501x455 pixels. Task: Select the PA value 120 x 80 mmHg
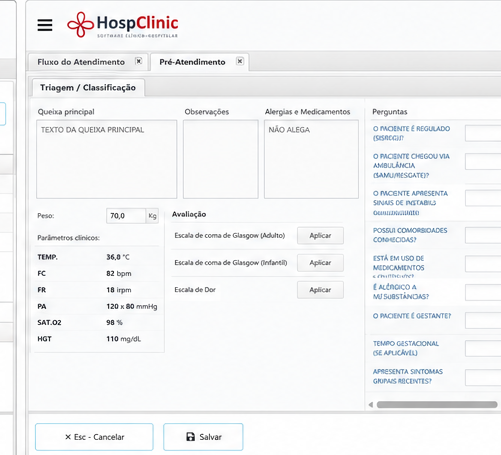pos(132,306)
